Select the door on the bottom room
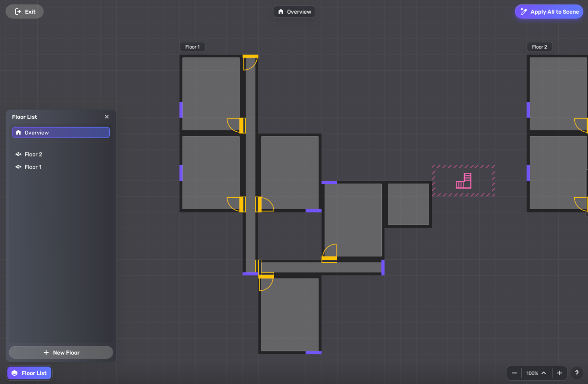 point(266,277)
